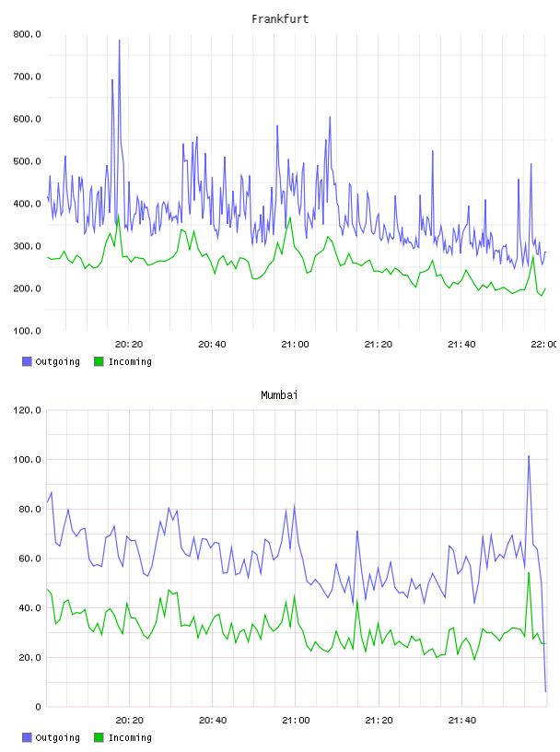Click the 200.0 y-axis label in Frankfurt chart
Screen dimensions: 560x752
27,288
